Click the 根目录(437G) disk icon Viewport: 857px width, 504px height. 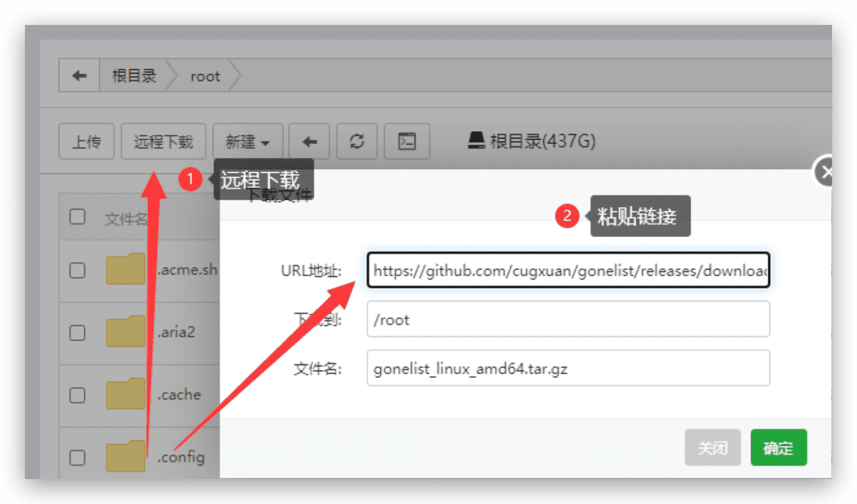pyautogui.click(x=477, y=141)
